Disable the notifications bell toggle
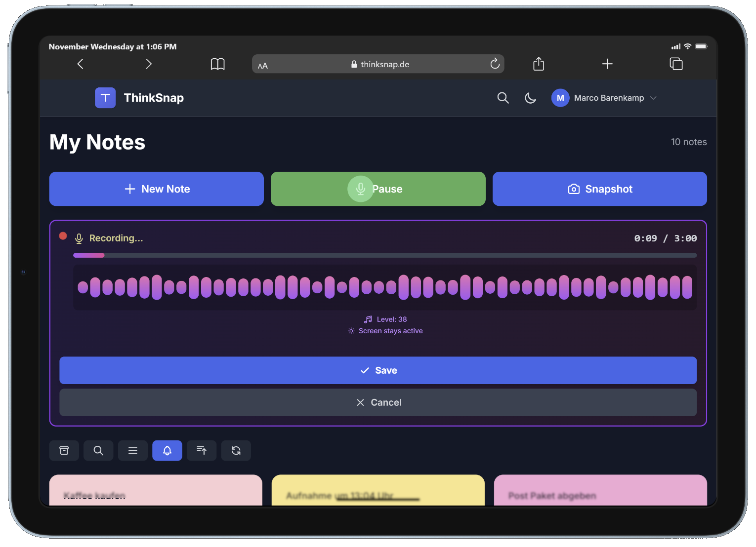The height and width of the screenshot is (547, 756). (x=167, y=450)
